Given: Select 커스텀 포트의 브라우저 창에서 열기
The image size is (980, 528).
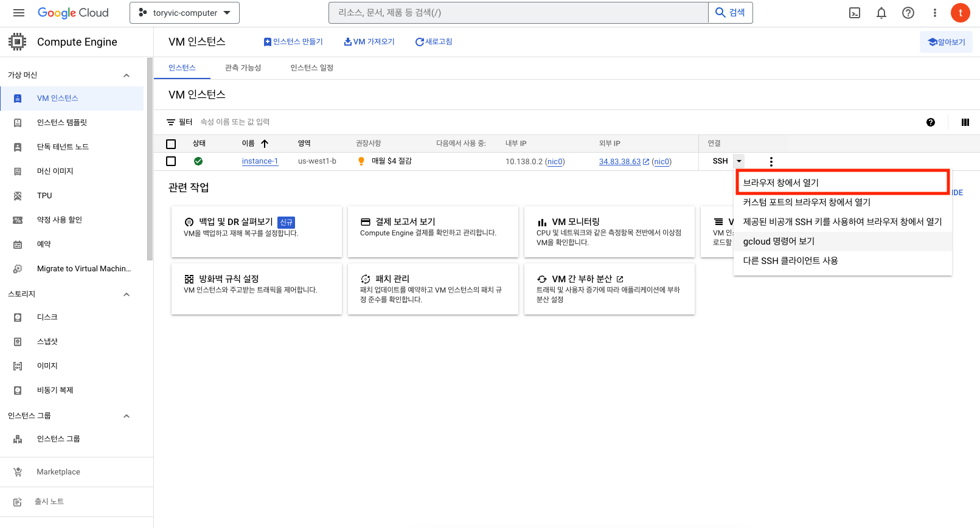Looking at the screenshot, I should tap(843, 202).
